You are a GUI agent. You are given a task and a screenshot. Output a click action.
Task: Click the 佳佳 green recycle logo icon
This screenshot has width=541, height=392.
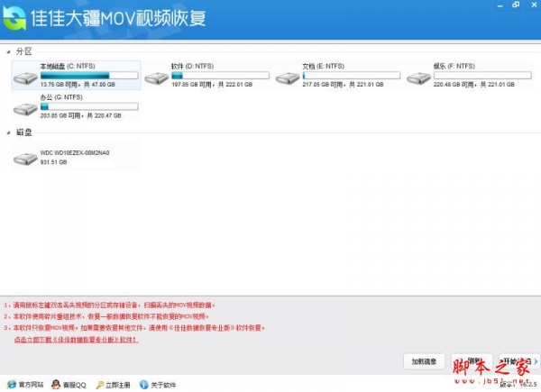[x=14, y=18]
